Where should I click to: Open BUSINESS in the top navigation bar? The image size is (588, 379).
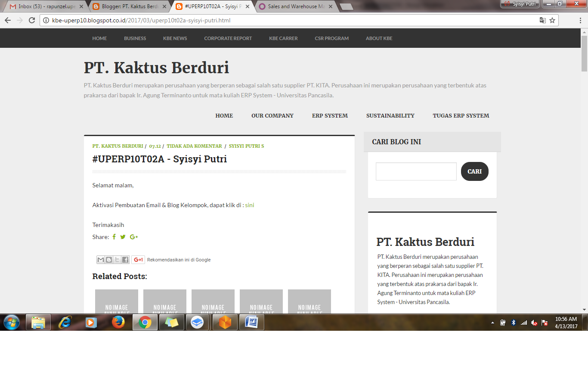point(135,38)
